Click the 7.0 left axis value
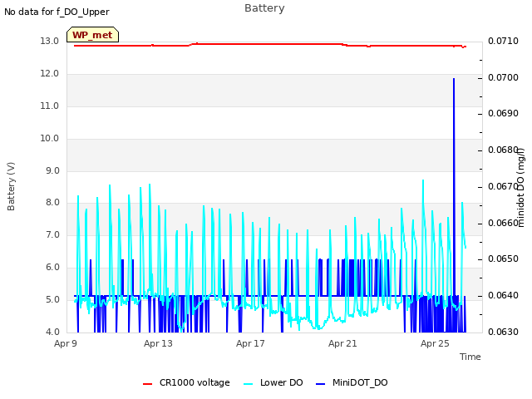 [x=52, y=234]
